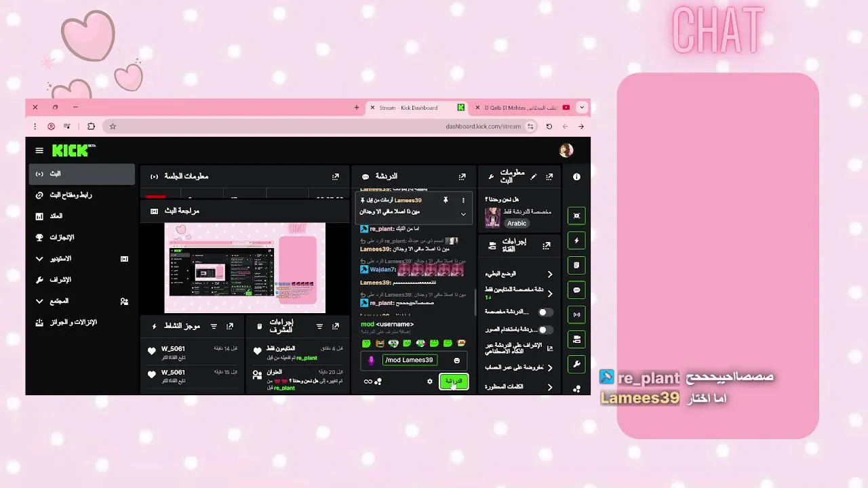This screenshot has width=868, height=488.
Task: Open the browser tab list dropdown
Action: pyautogui.click(x=581, y=107)
